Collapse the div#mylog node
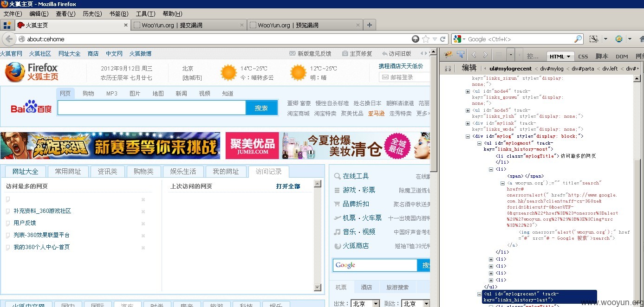Screen dimensions: 644x307 (468, 136)
